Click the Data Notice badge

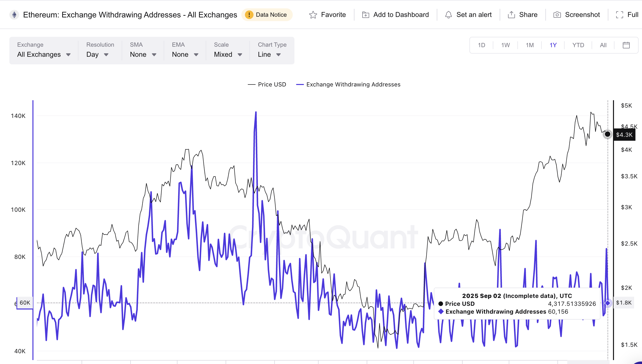[267, 15]
